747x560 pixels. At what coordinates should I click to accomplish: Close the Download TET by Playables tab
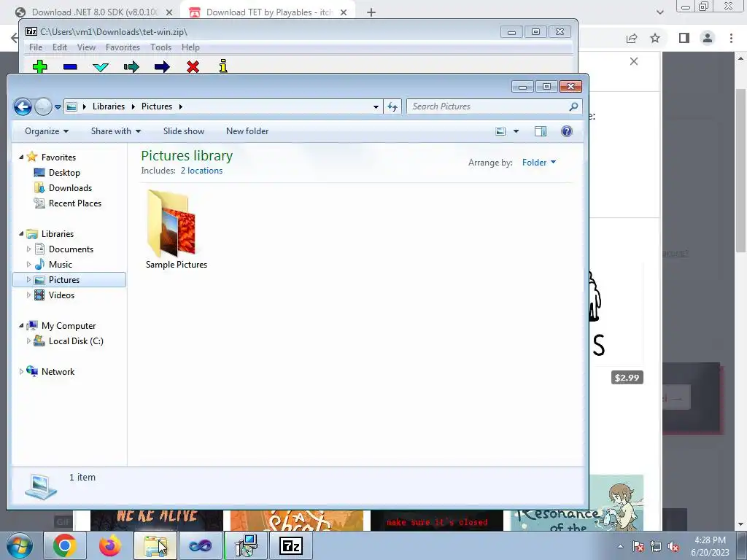(x=344, y=12)
